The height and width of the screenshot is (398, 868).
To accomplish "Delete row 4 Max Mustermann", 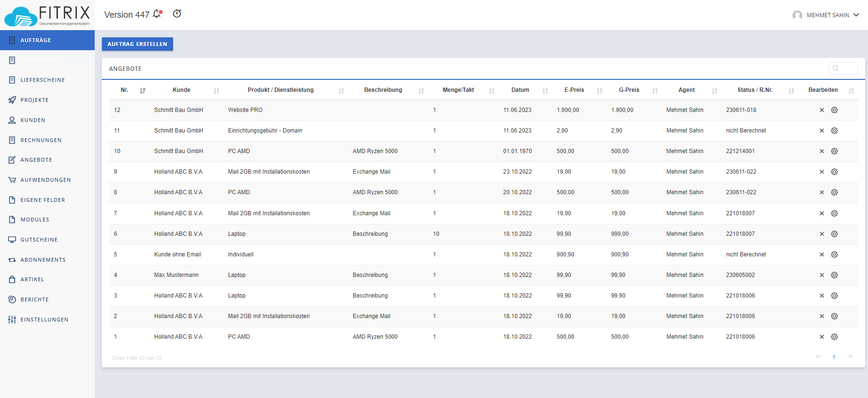I will (x=822, y=275).
